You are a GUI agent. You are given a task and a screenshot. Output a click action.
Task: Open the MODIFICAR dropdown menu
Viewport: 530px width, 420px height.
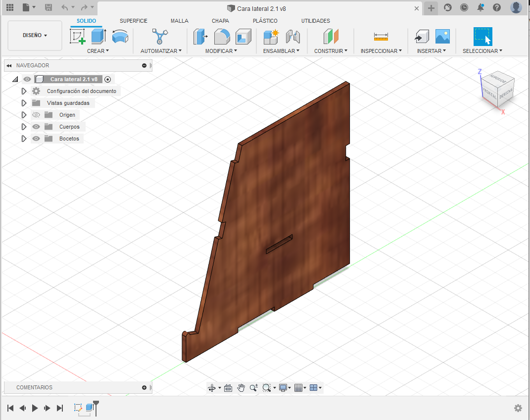[221, 51]
